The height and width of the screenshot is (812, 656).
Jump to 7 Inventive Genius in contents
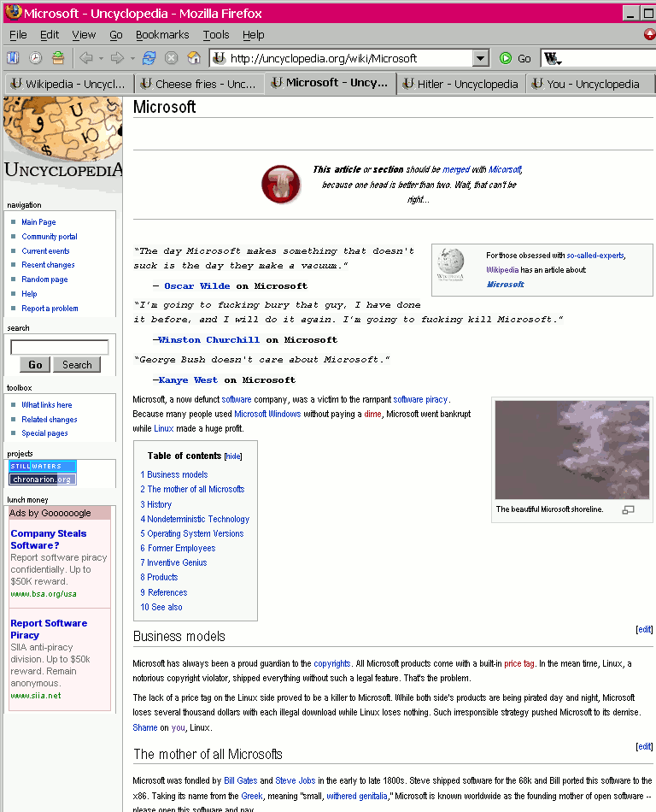174,562
